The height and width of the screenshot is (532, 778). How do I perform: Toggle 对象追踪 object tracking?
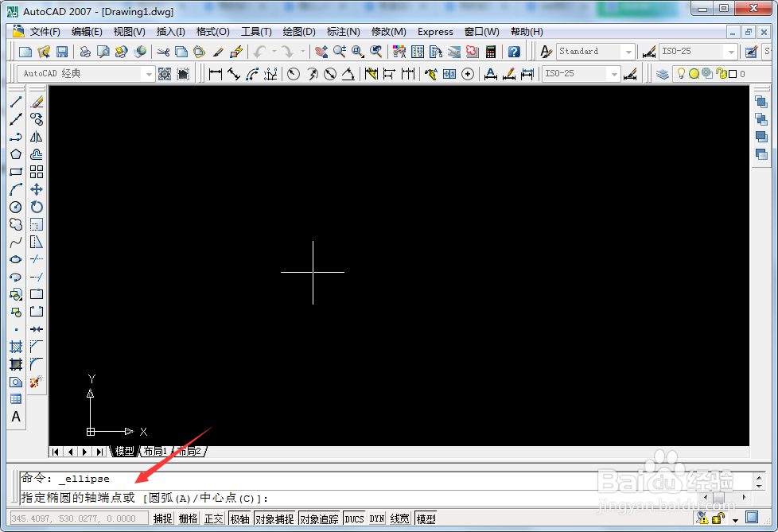pyautogui.click(x=319, y=518)
